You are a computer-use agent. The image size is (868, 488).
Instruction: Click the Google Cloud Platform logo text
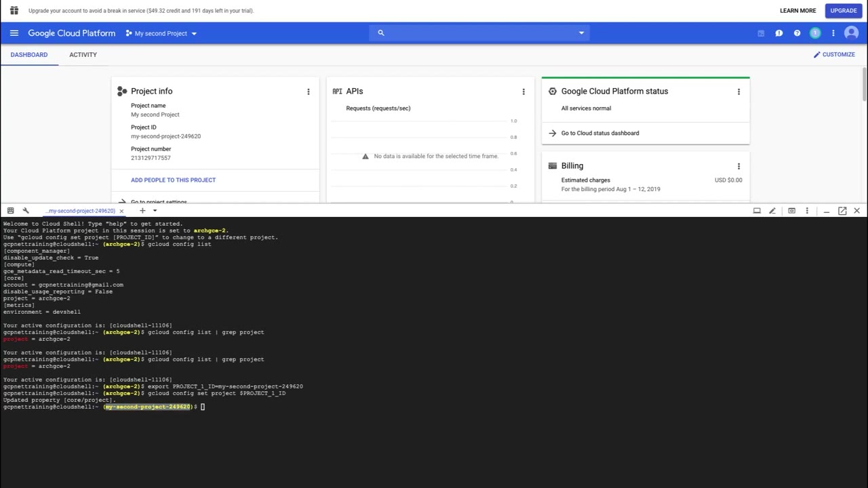pos(71,33)
